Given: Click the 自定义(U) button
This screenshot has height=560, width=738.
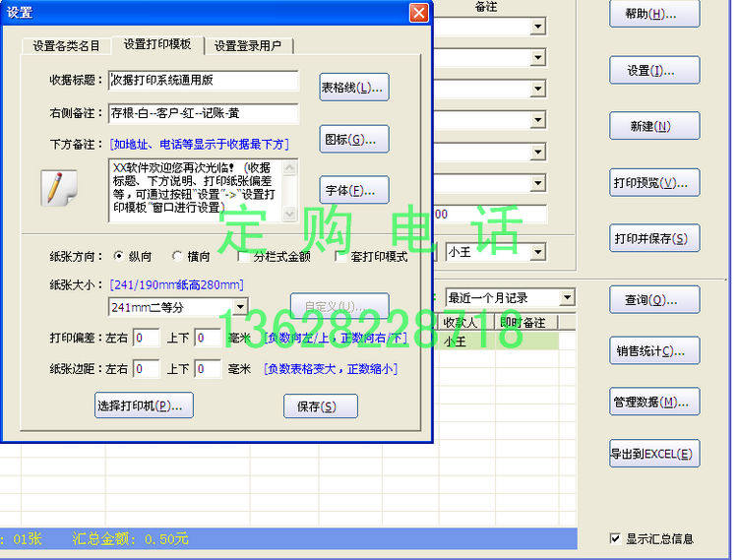Looking at the screenshot, I should (x=339, y=306).
